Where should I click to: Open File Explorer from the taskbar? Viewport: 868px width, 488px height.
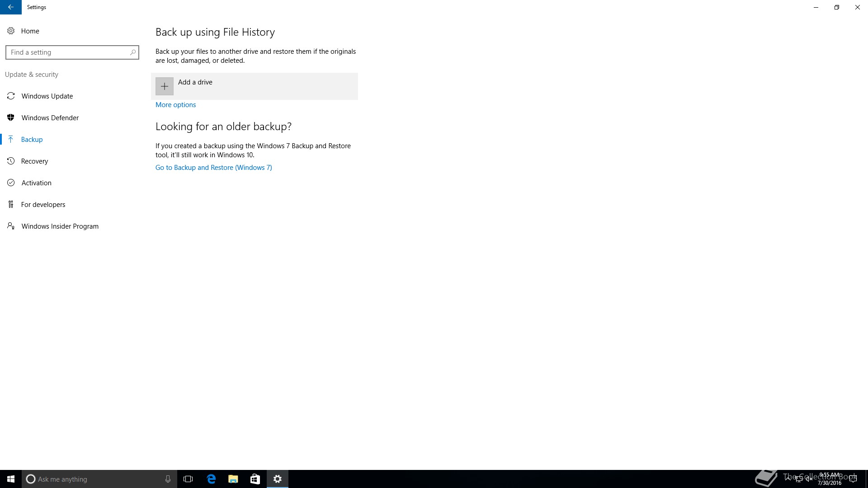click(233, 479)
